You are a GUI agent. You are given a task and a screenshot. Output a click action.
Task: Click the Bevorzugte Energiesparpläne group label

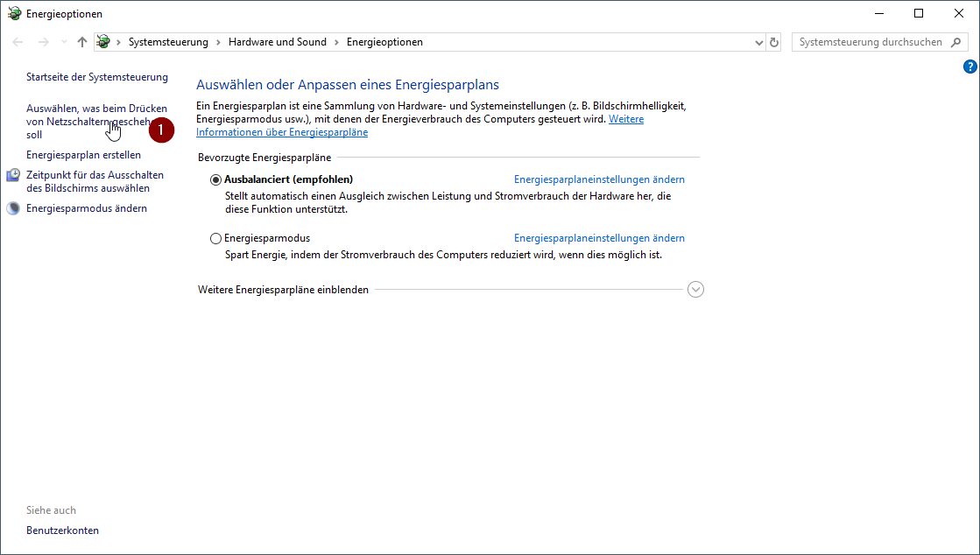pos(264,158)
